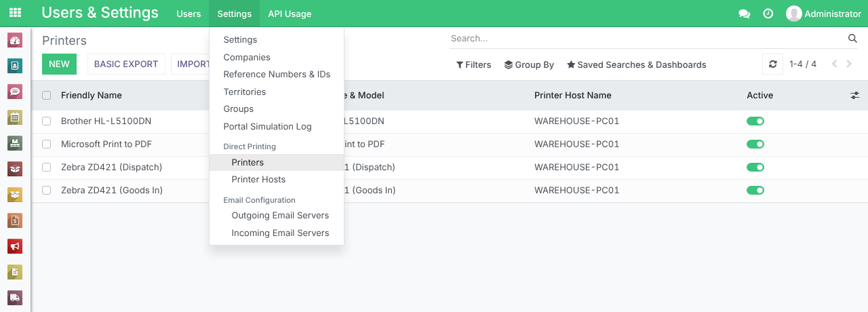This screenshot has height=312, width=868.
Task: Choose Companies menu entry
Action: pos(277,58)
